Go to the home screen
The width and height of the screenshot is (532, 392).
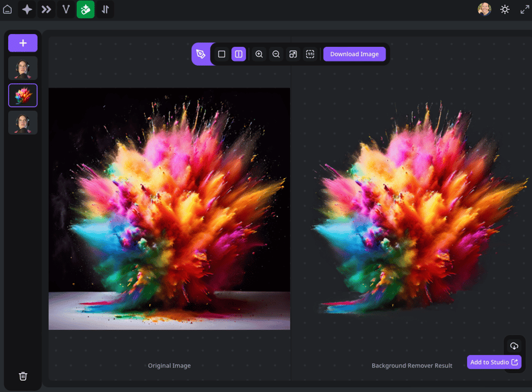[7, 9]
